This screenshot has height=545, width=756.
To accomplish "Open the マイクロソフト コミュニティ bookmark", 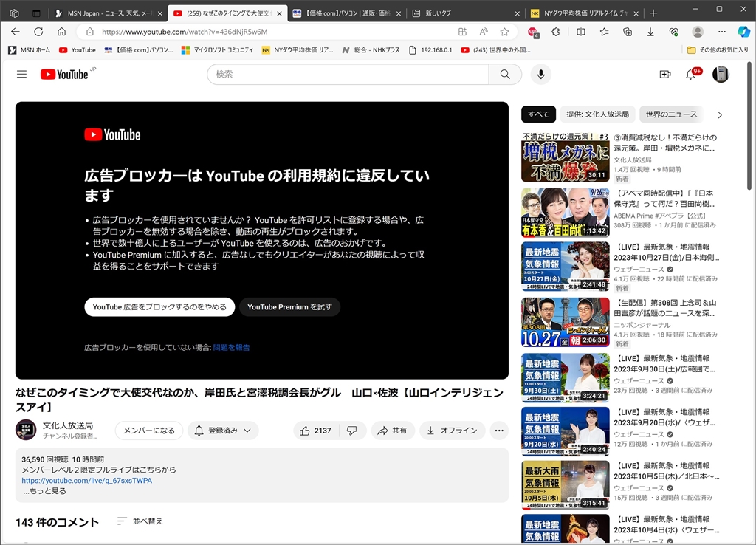I will [x=217, y=49].
